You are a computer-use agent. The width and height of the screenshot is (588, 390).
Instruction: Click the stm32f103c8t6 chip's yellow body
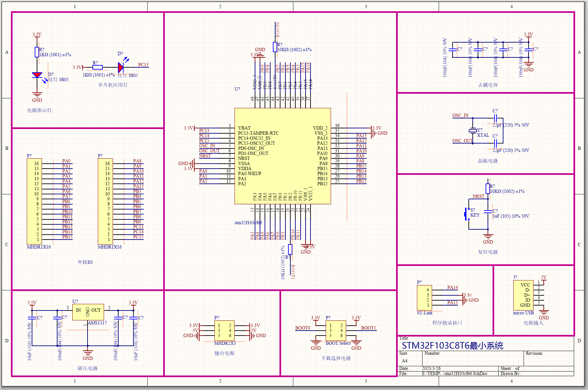(x=282, y=156)
